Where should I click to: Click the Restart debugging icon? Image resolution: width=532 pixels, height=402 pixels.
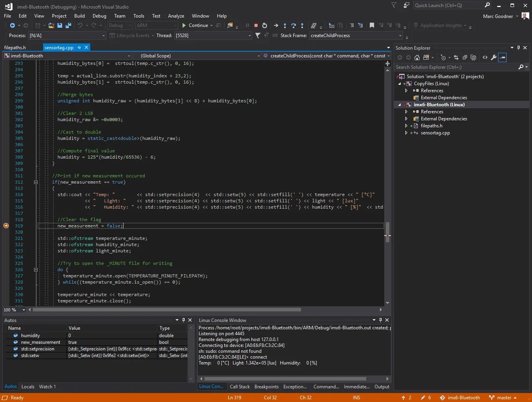coord(265,25)
